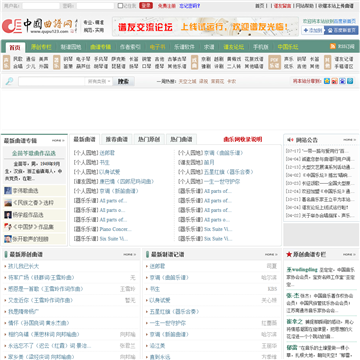Open 情怀（孙国良词 黄永杰曲）link
The image size is (360, 360).
pyautogui.click(x=39, y=323)
